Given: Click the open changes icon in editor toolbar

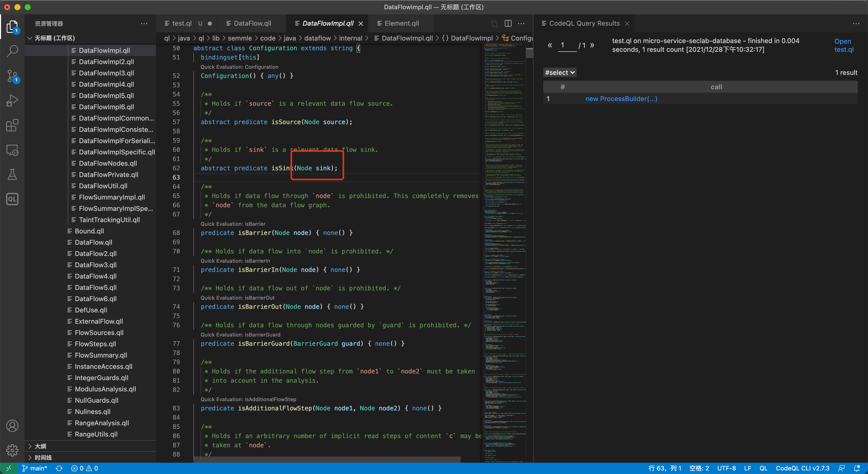Looking at the screenshot, I should tap(494, 23).
